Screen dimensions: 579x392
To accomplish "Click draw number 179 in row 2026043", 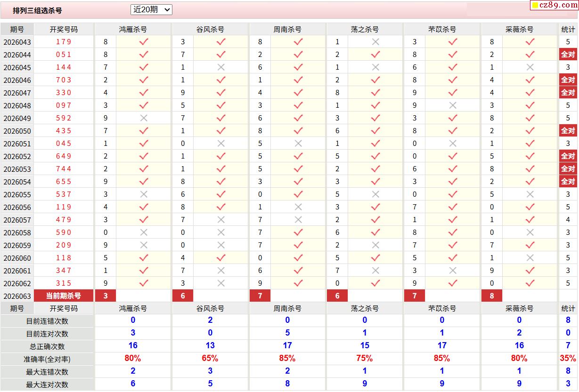I will (64, 42).
